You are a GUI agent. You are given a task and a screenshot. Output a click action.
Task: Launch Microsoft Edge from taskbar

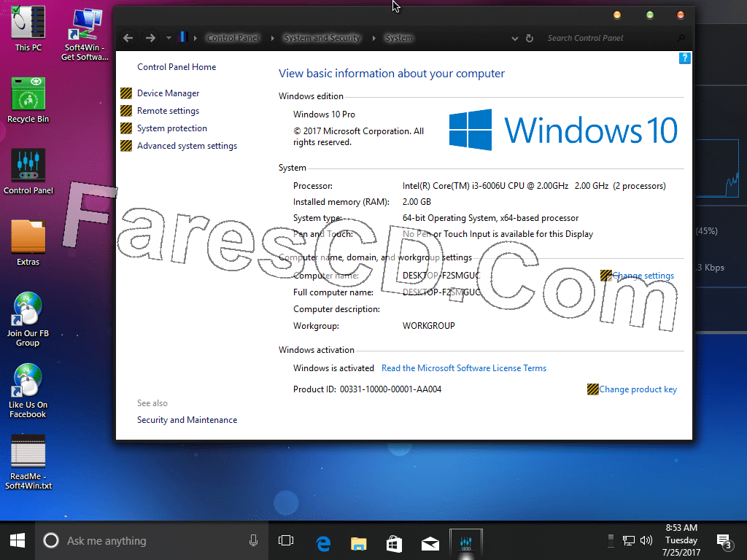point(323,542)
